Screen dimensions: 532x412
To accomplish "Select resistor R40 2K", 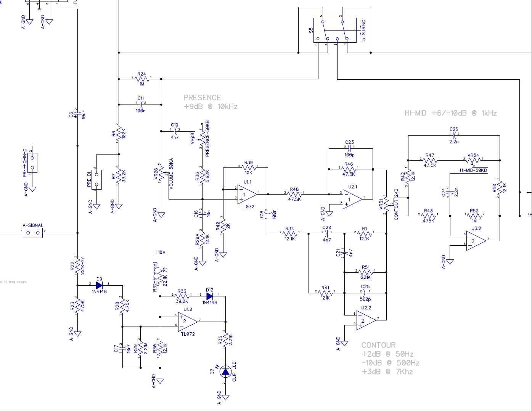I will [223, 226].
